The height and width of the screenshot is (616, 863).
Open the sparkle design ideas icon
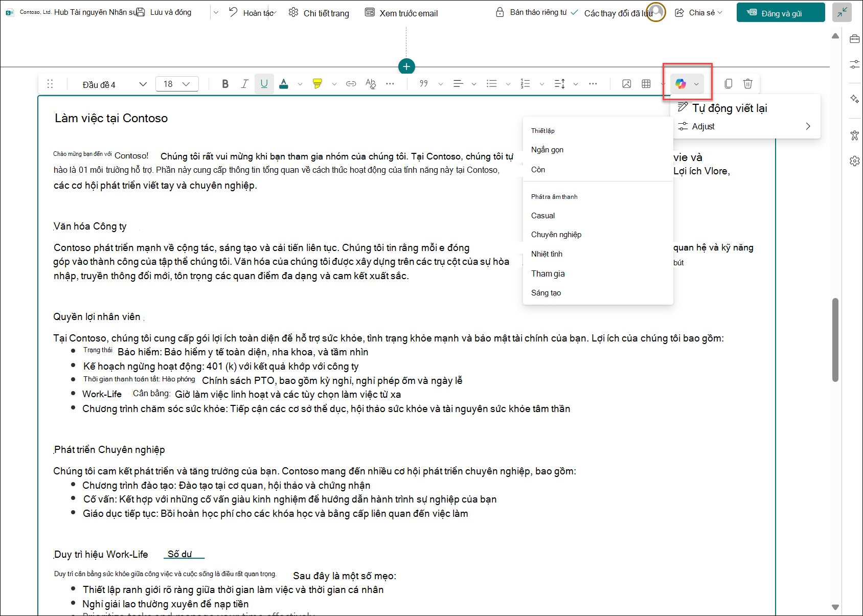854,99
